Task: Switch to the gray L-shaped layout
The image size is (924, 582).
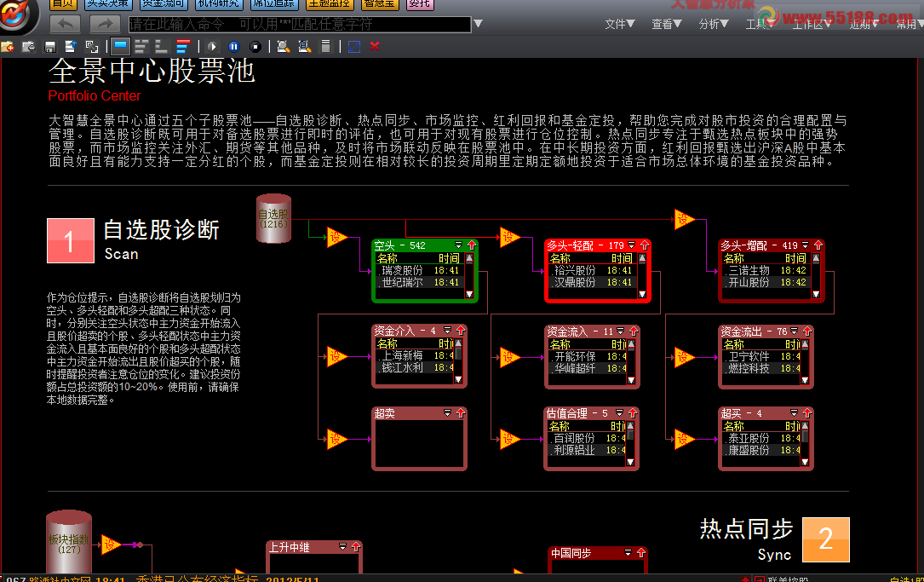Action: (x=161, y=47)
